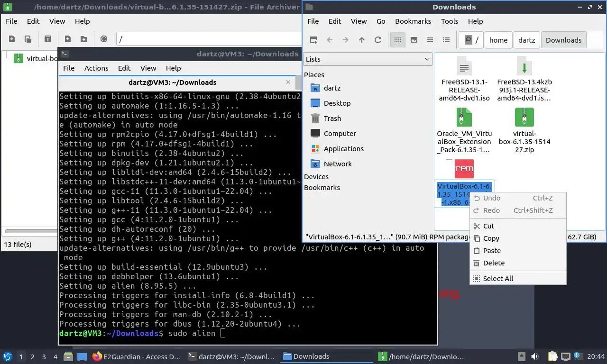Click the round stop icon in File Archiver
The height and width of the screenshot is (364, 607).
click(104, 39)
